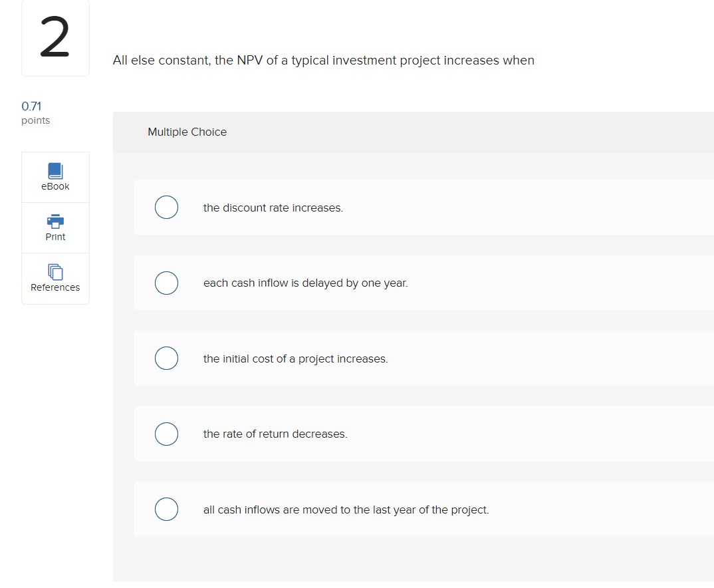Image resolution: width=714 pixels, height=588 pixels.
Task: Click the printer icon in the sidebar
Action: (55, 220)
